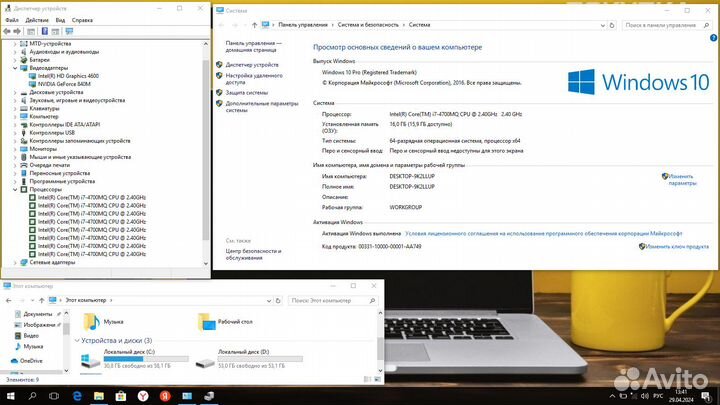The width and height of the screenshot is (720, 405).
Task: Select the Компьютер tree item
Action: (x=44, y=117)
